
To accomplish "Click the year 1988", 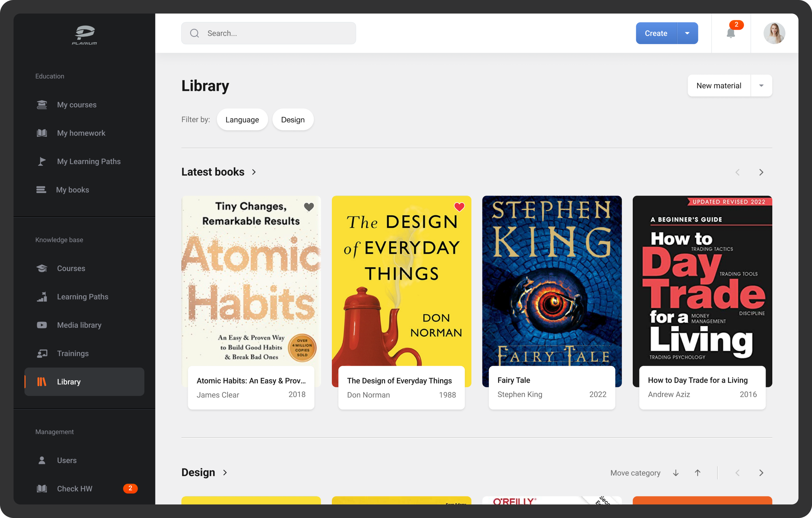I will (x=447, y=395).
